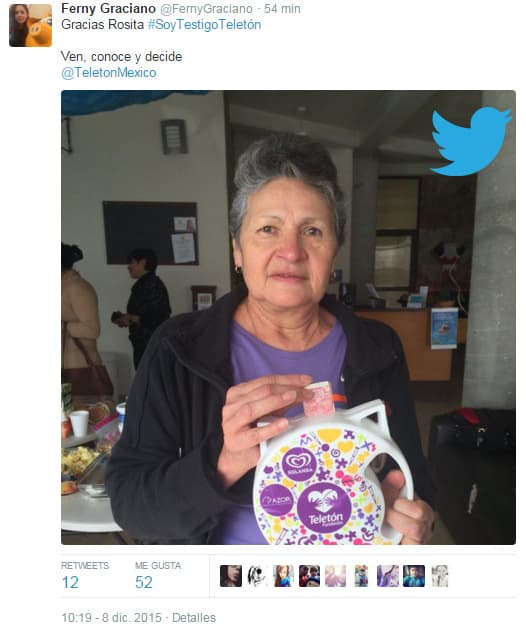Screen dimensions: 526x631
Task: Enlarge the tweet photo of Rosita
Action: [288, 318]
